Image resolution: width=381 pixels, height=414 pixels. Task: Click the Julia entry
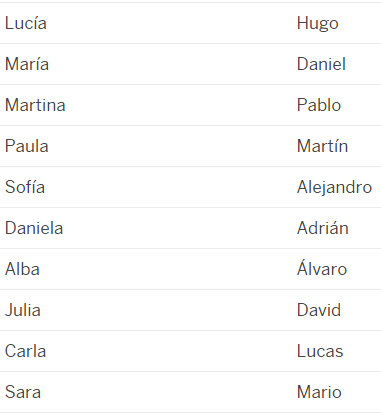pos(23,310)
